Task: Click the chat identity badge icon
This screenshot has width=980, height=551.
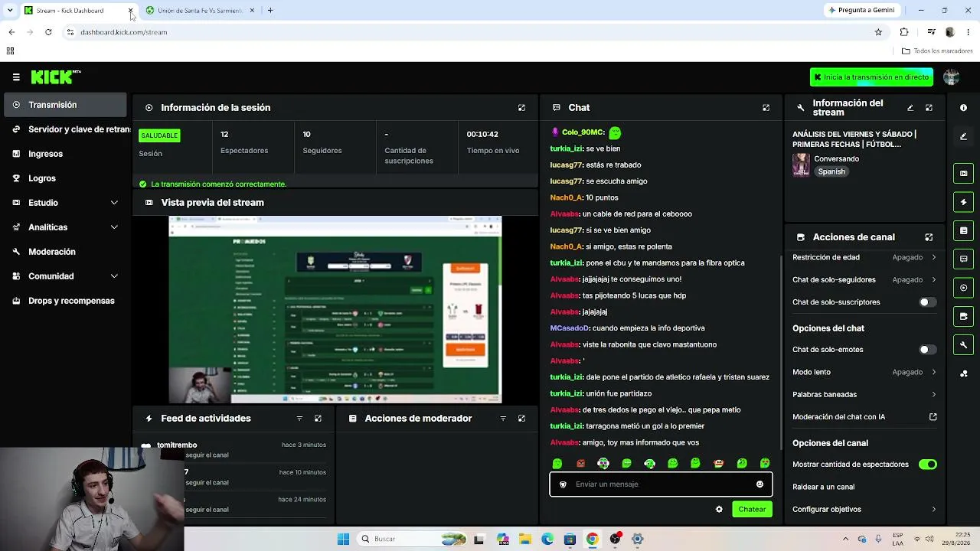Action: 563,484
